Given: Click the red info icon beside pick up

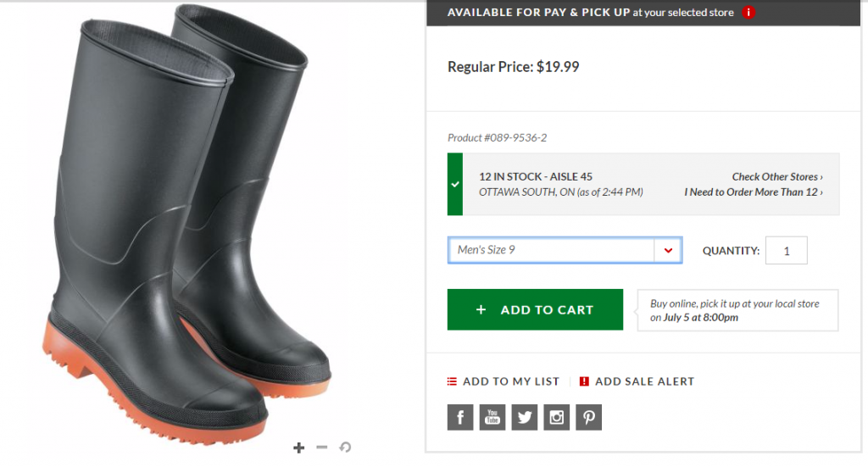Looking at the screenshot, I should [748, 13].
